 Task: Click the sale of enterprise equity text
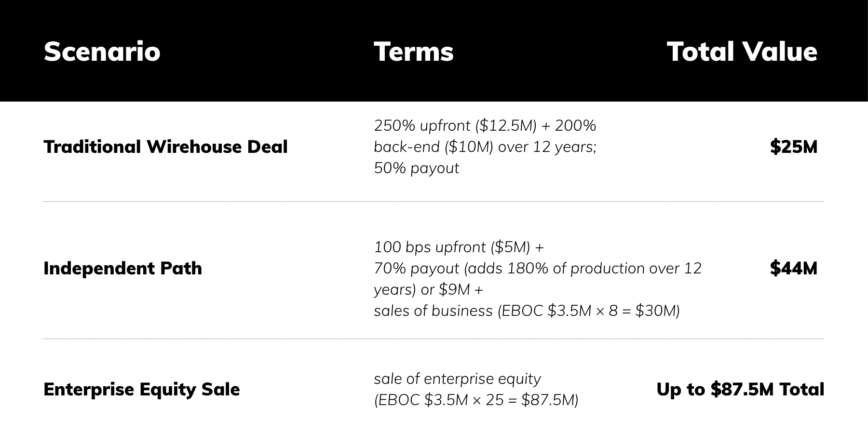458,379
